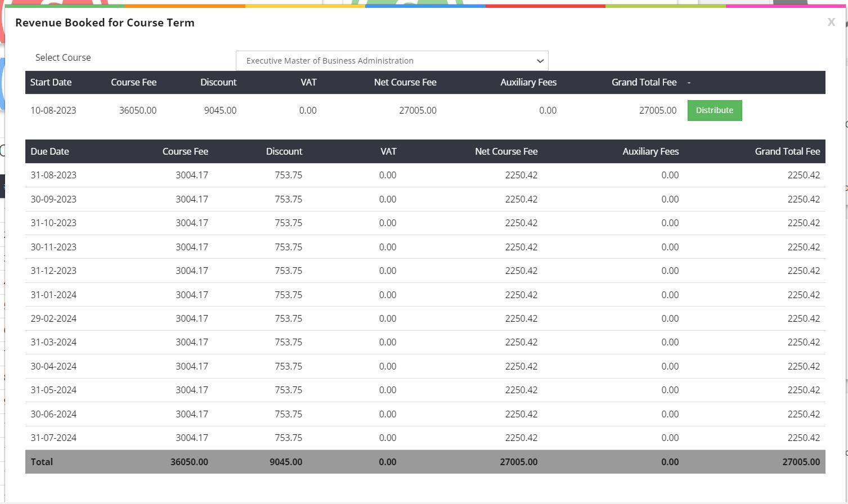Select the 30-09-2023 due date row
This screenshot has width=848, height=504.
53,199
